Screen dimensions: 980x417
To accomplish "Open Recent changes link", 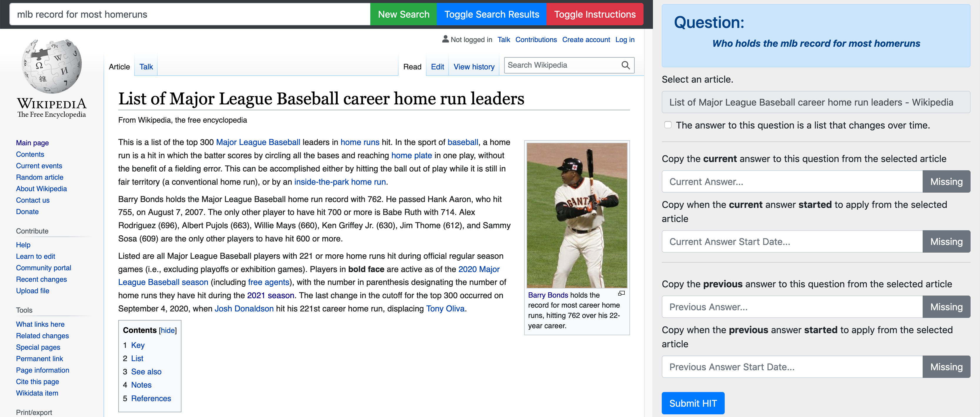I will (x=41, y=279).
